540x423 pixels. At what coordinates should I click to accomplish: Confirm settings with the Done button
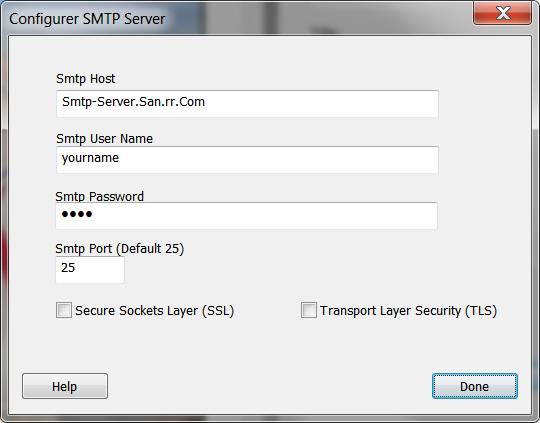(x=475, y=386)
